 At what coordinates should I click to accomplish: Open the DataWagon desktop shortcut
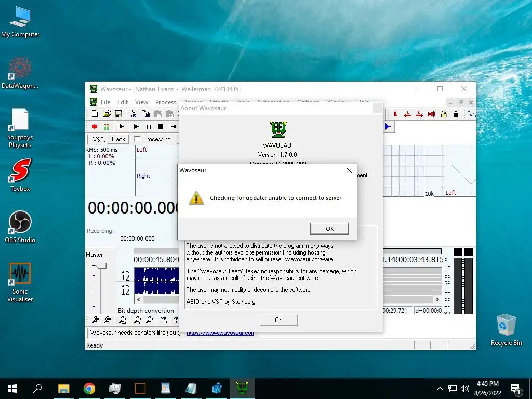[20, 73]
